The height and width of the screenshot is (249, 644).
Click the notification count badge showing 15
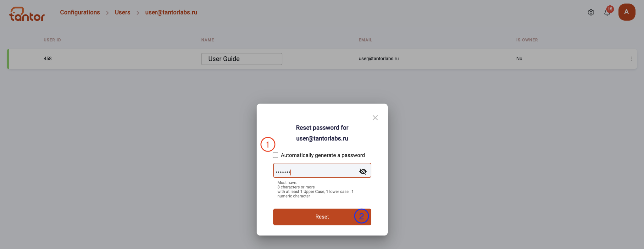pyautogui.click(x=610, y=9)
